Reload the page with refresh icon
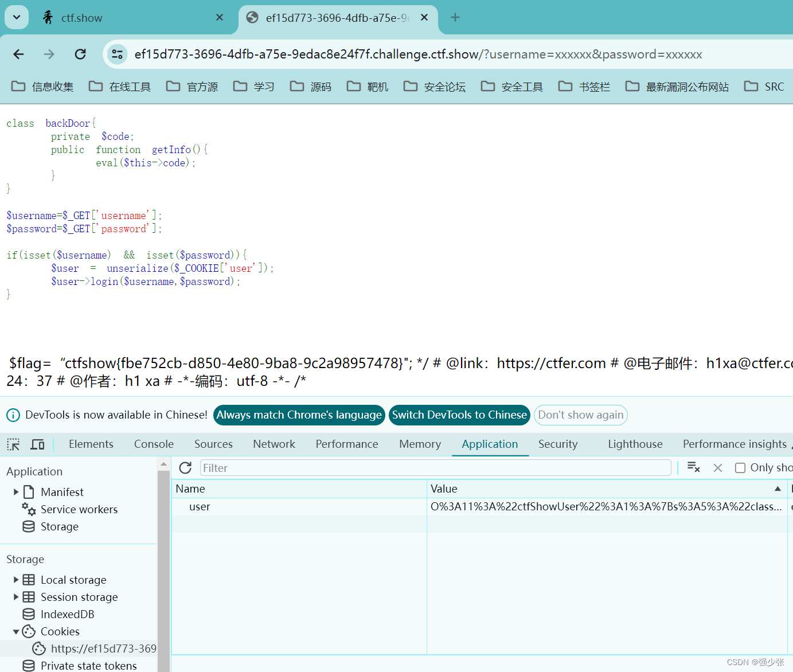This screenshot has width=793, height=672. tap(80, 54)
